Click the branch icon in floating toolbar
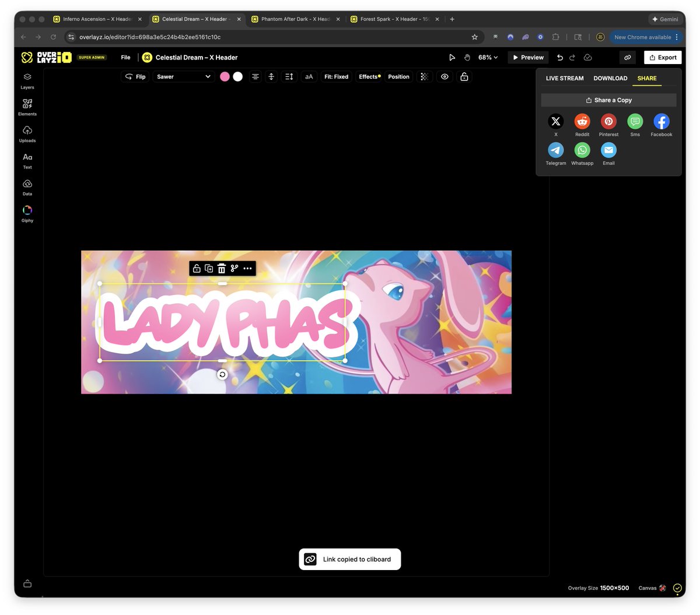The image size is (700, 615). point(235,269)
